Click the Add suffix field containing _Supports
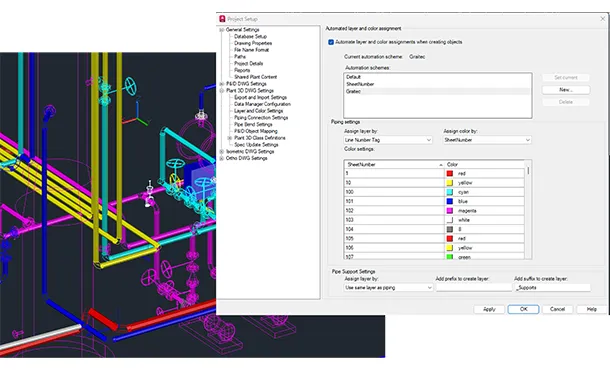The image size is (610, 370). coord(552,288)
